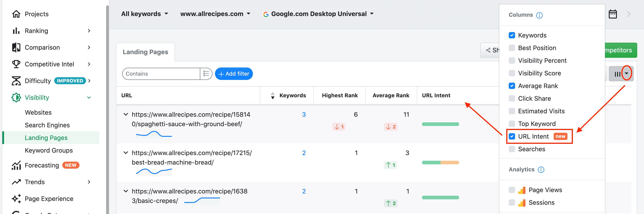644x214 pixels.
Task: Click the Difficulty icon in sidebar
Action: [x=16, y=81]
